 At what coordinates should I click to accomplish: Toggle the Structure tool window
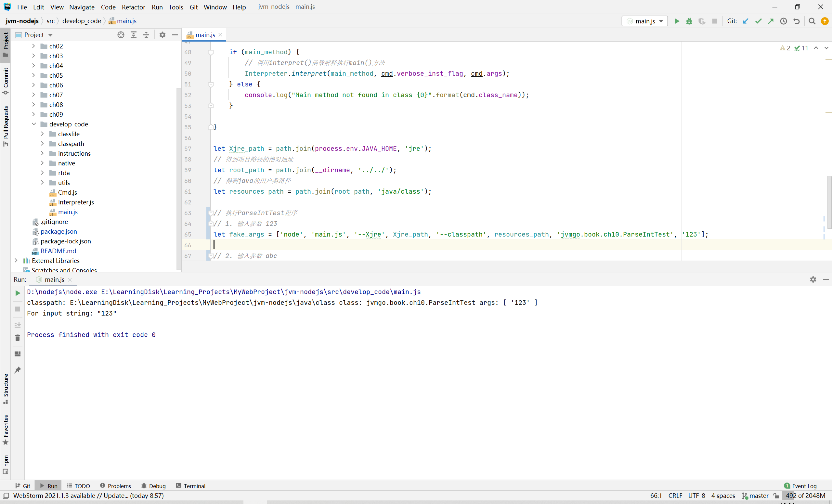coord(6,388)
